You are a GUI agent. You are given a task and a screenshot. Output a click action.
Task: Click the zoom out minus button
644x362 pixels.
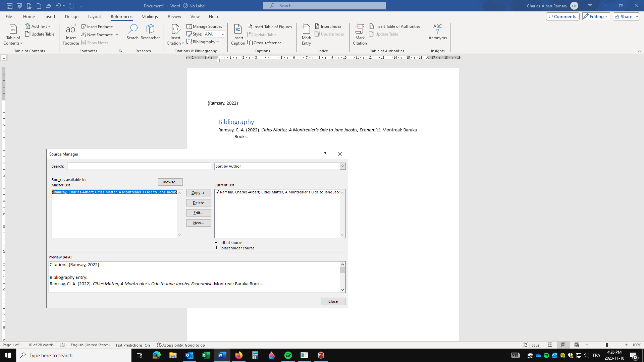click(587, 345)
